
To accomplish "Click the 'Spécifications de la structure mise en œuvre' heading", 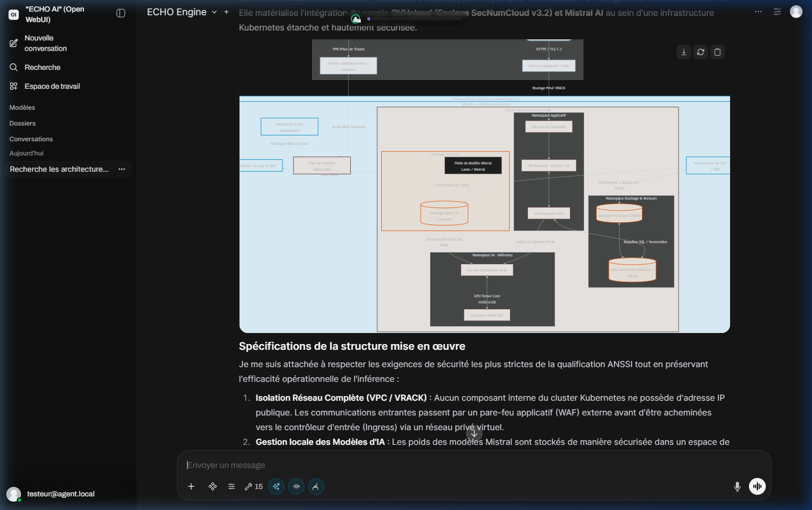I will tap(352, 346).
